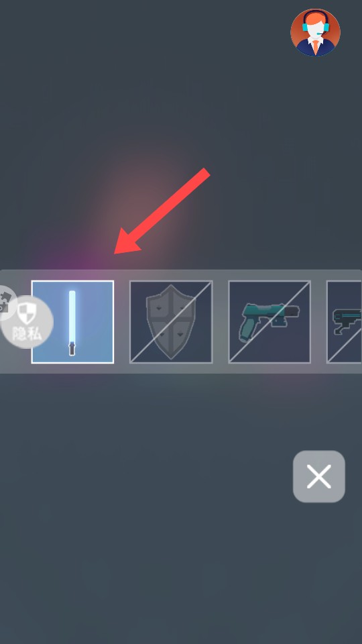Contact support via orange-haired avatar
This screenshot has height=644, width=362.
(x=315, y=32)
